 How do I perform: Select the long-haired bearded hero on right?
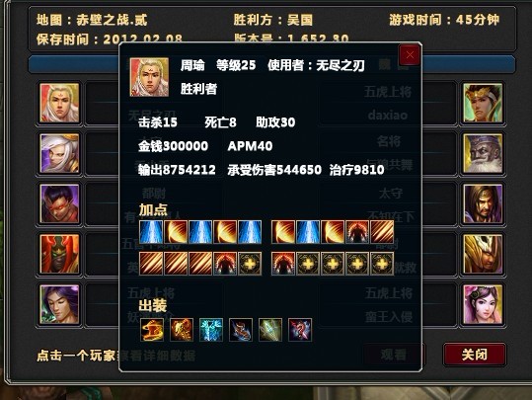pos(483,203)
